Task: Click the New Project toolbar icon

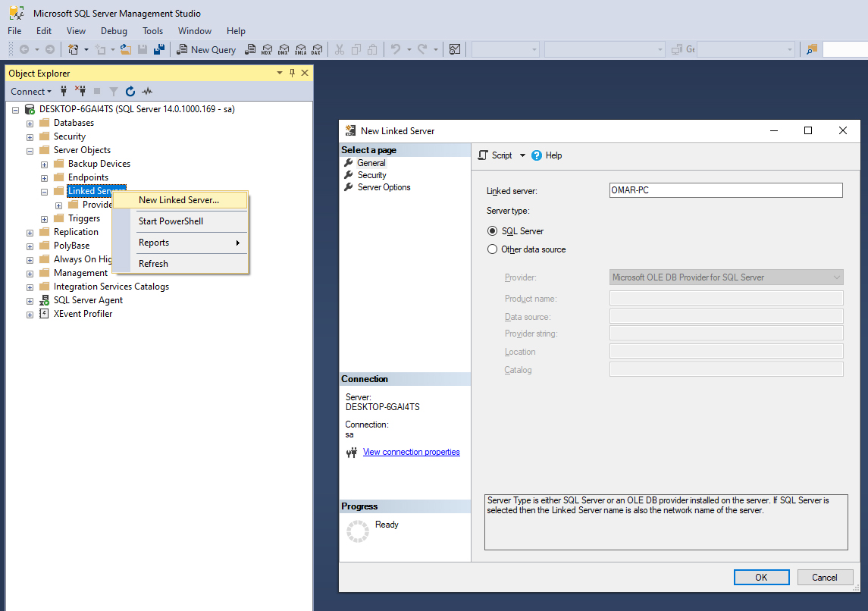Action: [x=73, y=50]
